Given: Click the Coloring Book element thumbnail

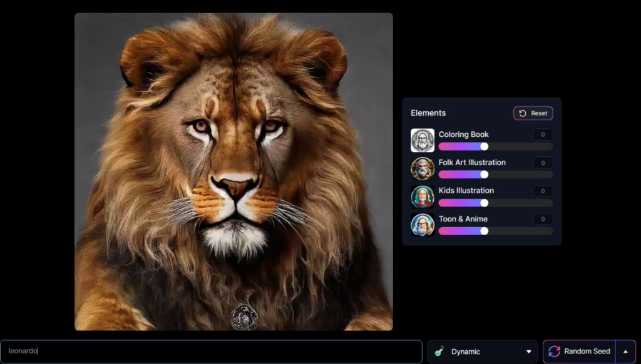Looking at the screenshot, I should (423, 140).
